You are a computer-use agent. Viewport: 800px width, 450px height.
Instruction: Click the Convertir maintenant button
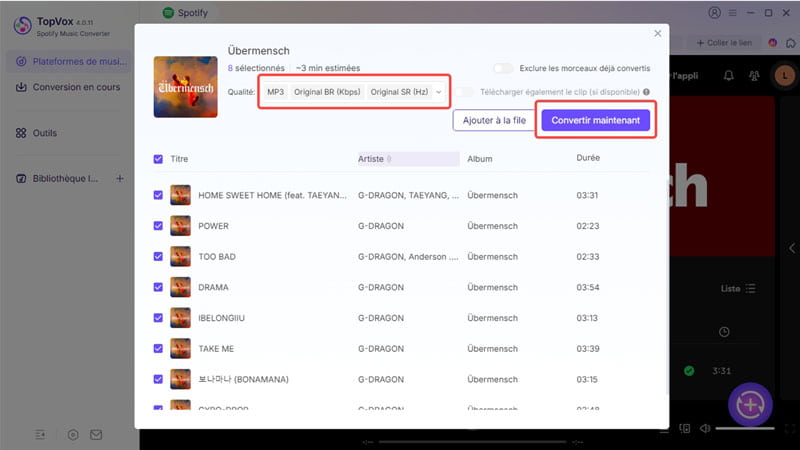(x=595, y=120)
